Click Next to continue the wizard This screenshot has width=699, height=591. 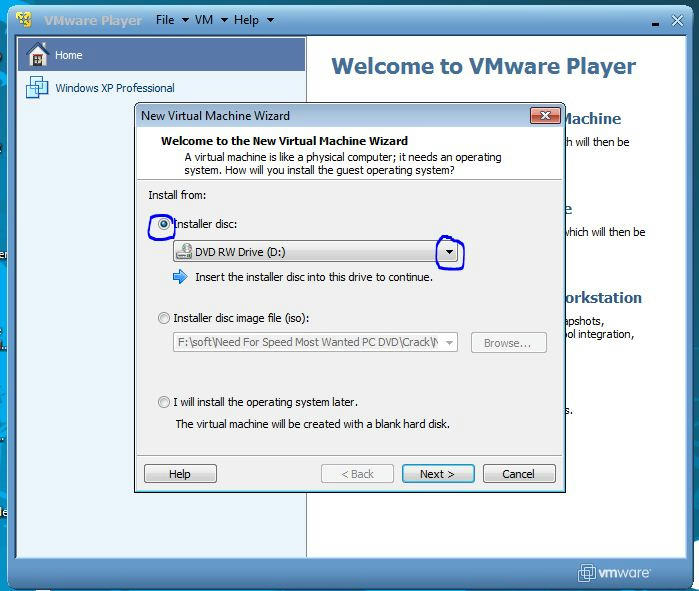438,474
